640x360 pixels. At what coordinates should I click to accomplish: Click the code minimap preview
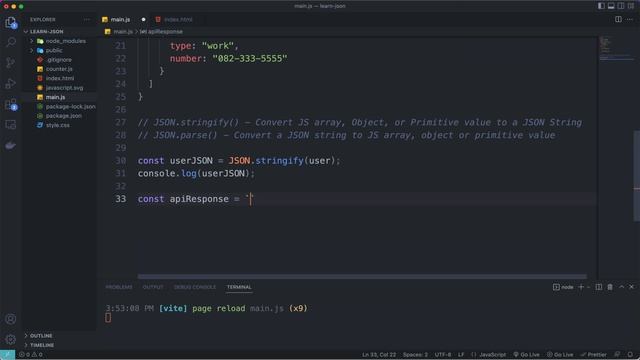click(616, 49)
